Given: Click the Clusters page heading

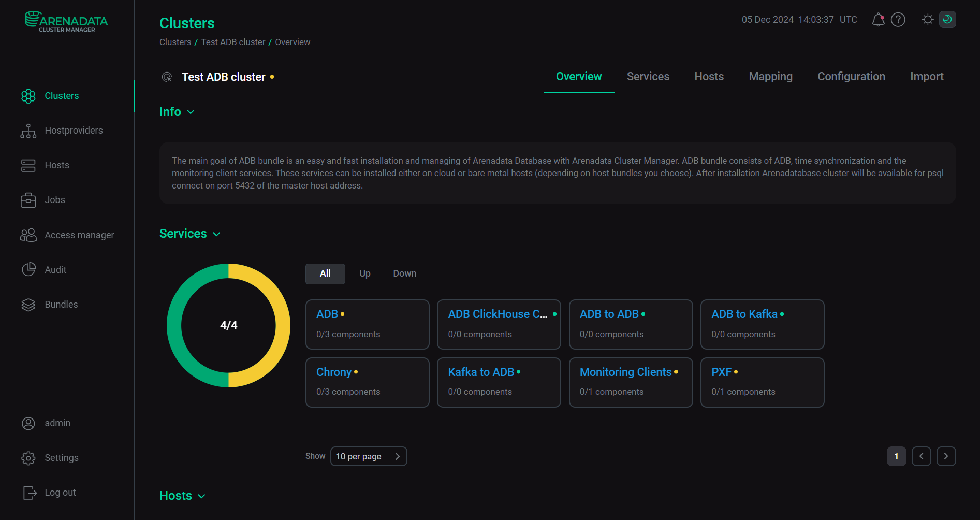Looking at the screenshot, I should 187,23.
